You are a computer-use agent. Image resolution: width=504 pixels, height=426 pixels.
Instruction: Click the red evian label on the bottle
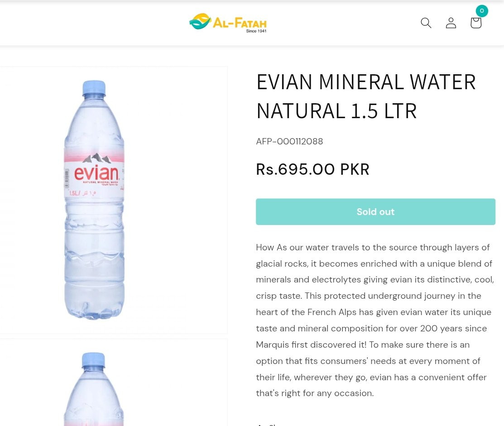(x=96, y=173)
